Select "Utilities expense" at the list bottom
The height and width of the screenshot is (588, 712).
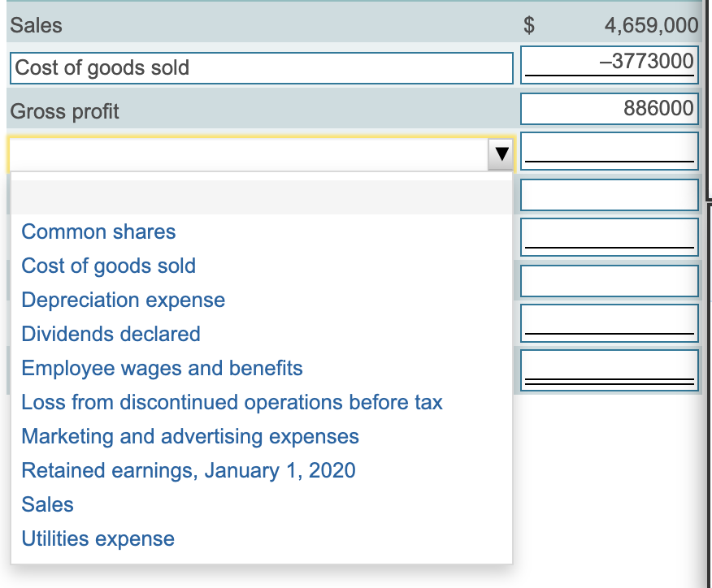tap(98, 538)
